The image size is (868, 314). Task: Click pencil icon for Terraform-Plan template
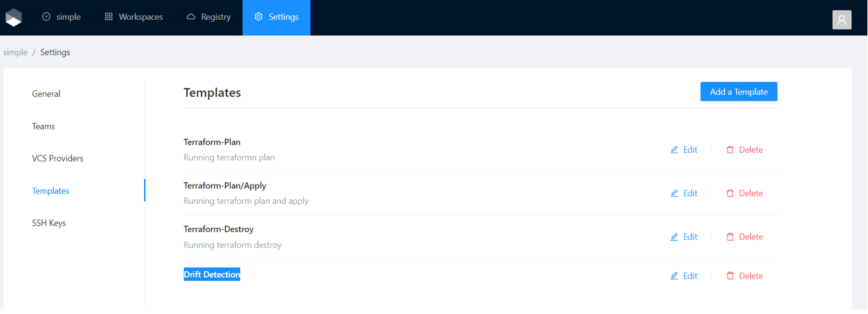674,150
